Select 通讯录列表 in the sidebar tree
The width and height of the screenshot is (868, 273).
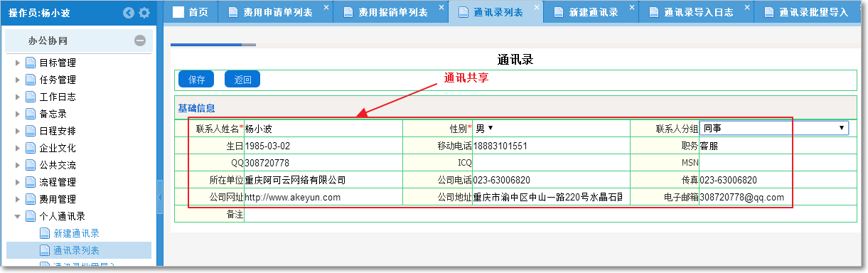(76, 250)
